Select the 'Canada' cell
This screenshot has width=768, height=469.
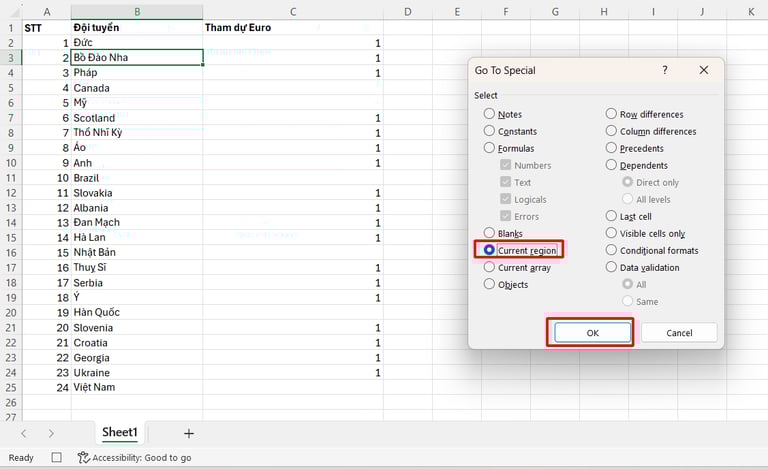(137, 88)
